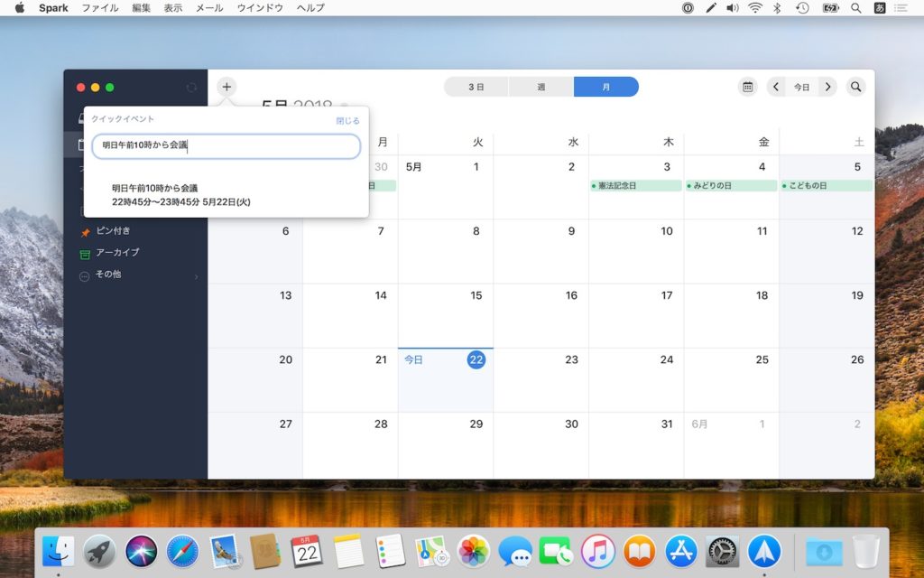Go to next month with the right chevron
This screenshot has height=578, width=924.
tap(828, 87)
